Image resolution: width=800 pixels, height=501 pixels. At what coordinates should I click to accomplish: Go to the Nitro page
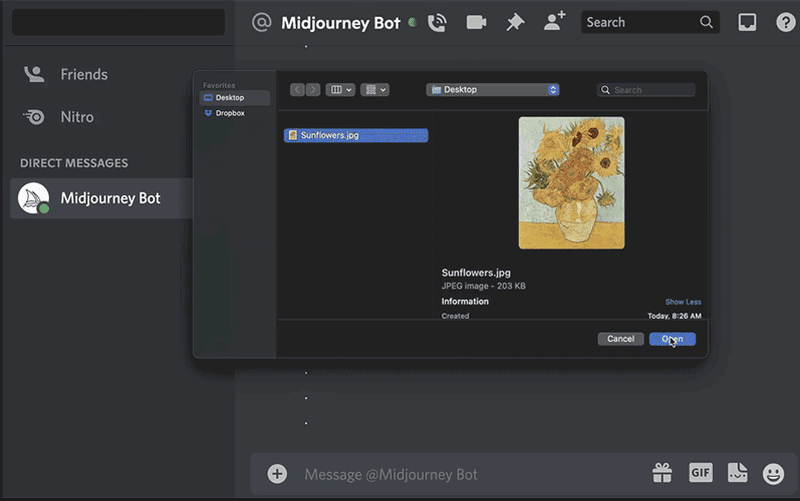click(x=76, y=117)
